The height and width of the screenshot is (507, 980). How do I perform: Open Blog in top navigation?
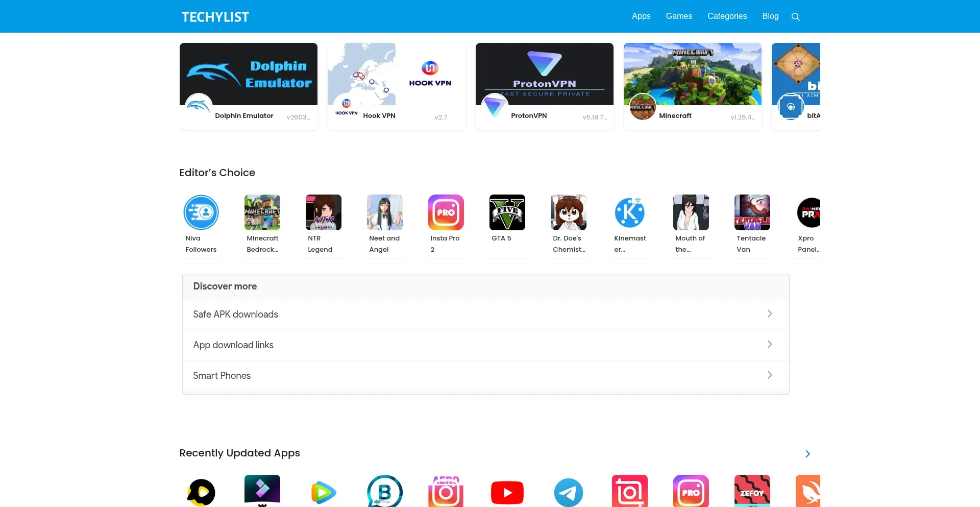[770, 16]
